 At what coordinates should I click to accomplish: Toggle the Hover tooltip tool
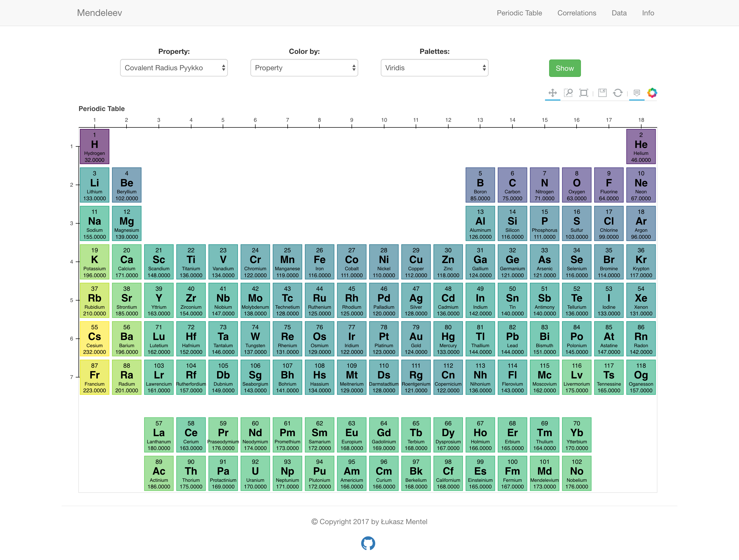pos(637,93)
